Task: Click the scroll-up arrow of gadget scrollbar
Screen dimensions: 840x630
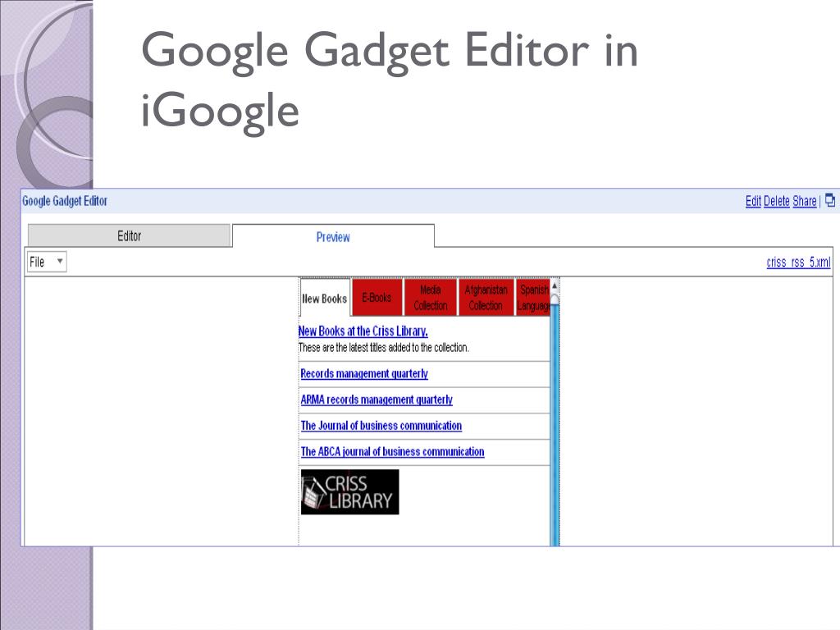Action: pyautogui.click(x=555, y=285)
